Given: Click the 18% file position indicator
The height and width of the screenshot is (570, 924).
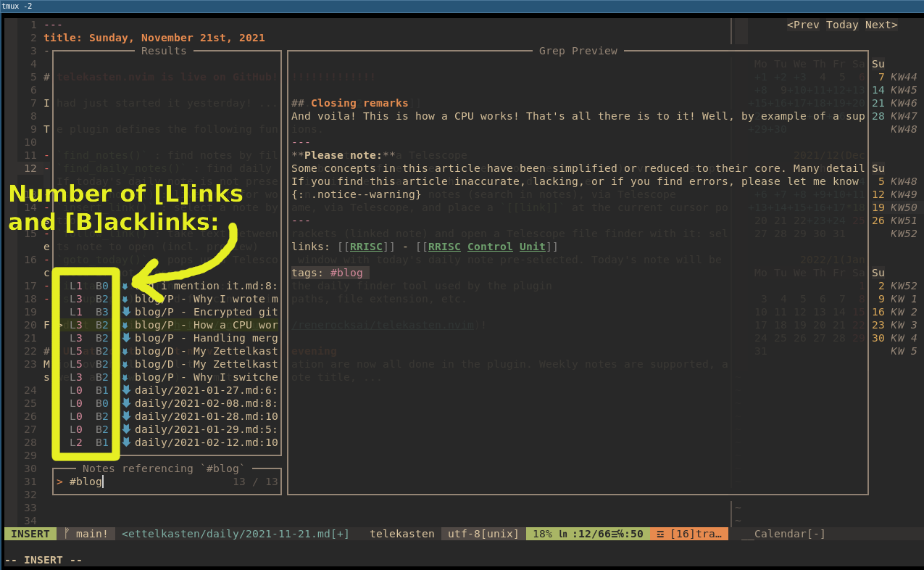Looking at the screenshot, I should coord(542,534).
